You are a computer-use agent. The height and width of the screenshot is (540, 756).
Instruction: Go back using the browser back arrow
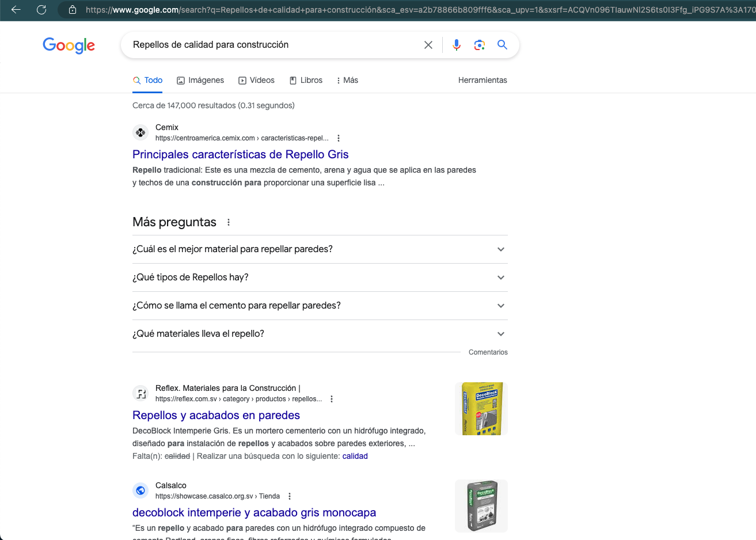[x=16, y=10]
